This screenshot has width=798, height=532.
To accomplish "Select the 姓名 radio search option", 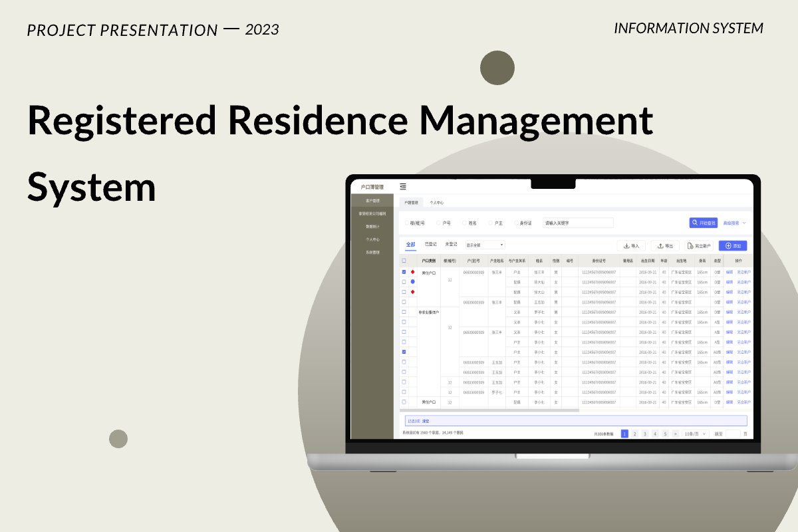I will click(464, 223).
